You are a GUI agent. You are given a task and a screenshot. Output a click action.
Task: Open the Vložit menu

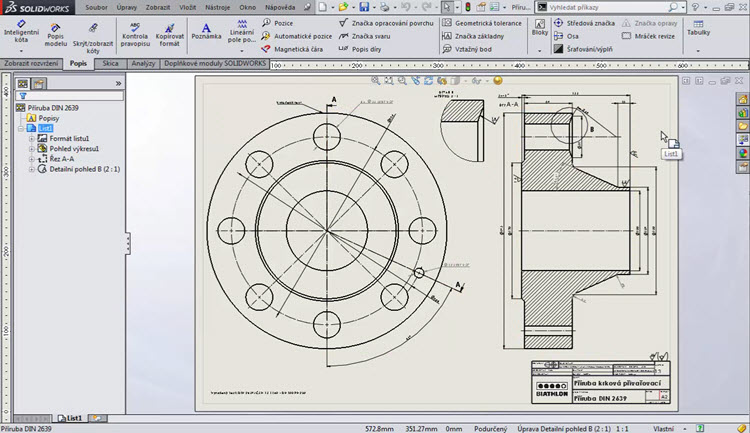click(x=188, y=7)
